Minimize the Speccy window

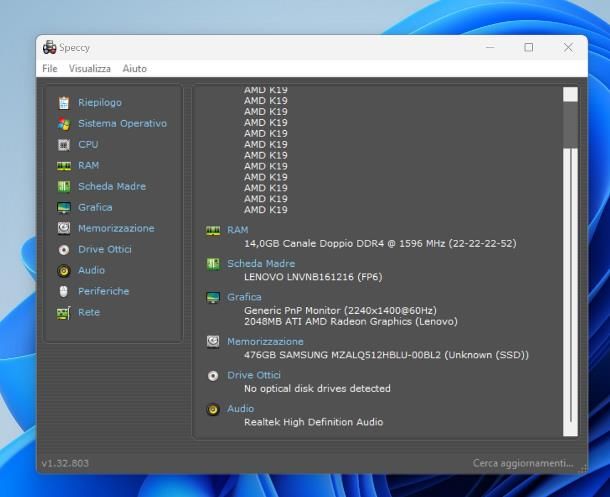click(490, 47)
